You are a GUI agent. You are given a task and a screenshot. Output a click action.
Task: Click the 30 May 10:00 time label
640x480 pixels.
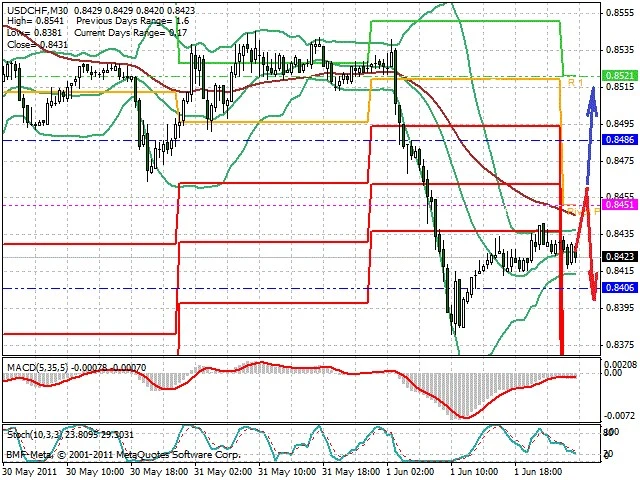pyautogui.click(x=95, y=472)
